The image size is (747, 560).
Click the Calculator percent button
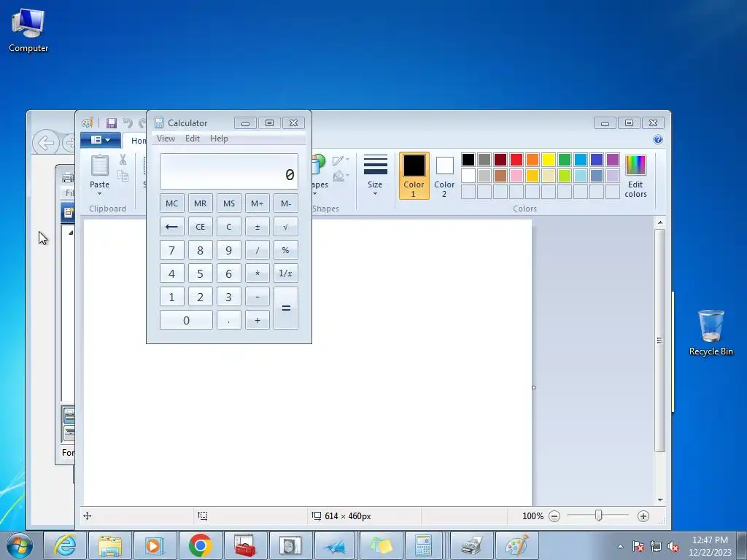tap(286, 250)
